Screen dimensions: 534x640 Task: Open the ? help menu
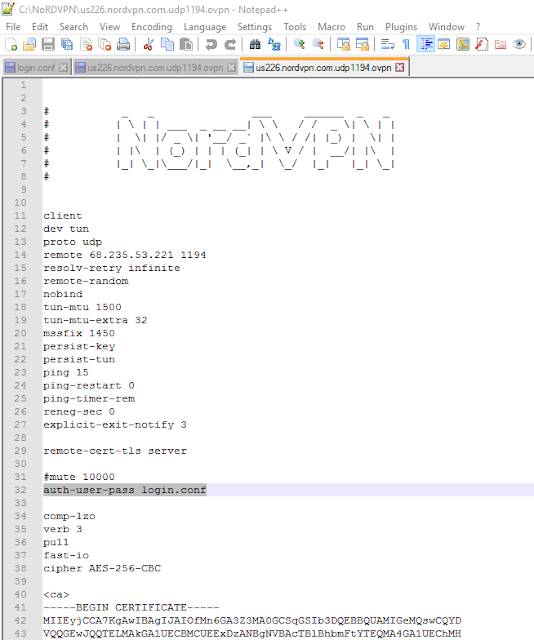[478, 27]
